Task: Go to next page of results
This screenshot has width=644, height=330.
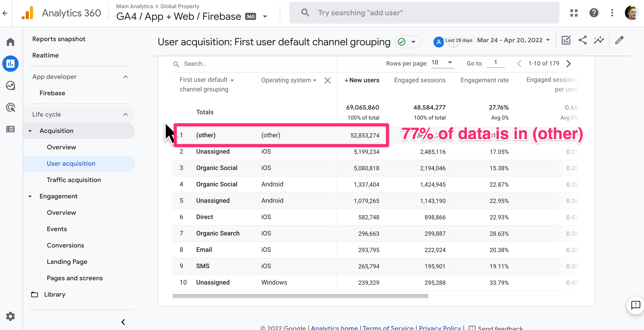Action: [569, 64]
